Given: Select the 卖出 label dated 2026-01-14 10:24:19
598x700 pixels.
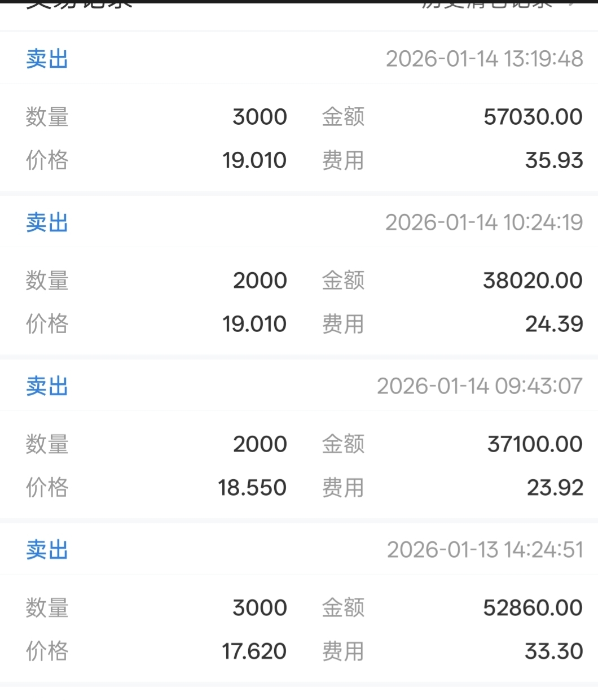Looking at the screenshot, I should tap(47, 222).
